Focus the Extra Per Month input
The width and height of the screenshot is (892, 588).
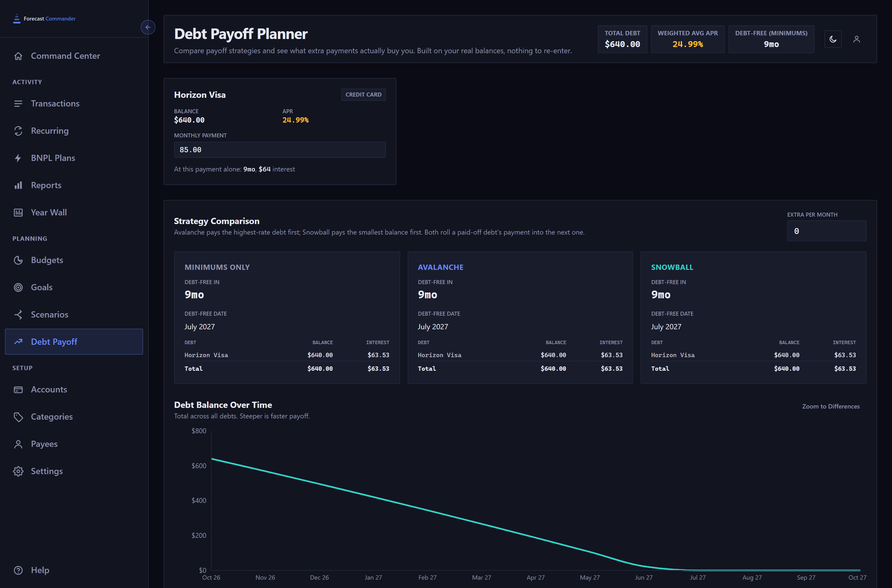coord(826,231)
